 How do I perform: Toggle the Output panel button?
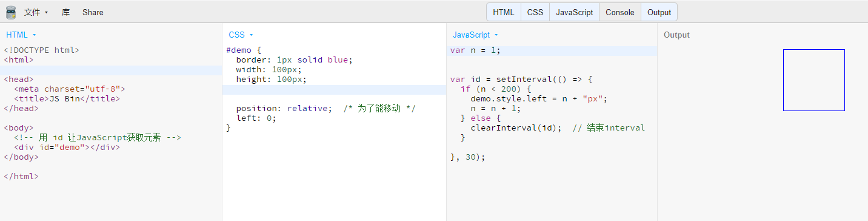(x=659, y=12)
